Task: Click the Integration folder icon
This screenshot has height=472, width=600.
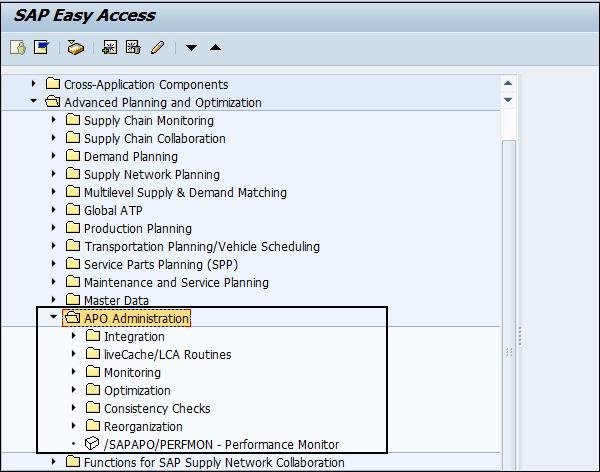Action: pyautogui.click(x=93, y=335)
